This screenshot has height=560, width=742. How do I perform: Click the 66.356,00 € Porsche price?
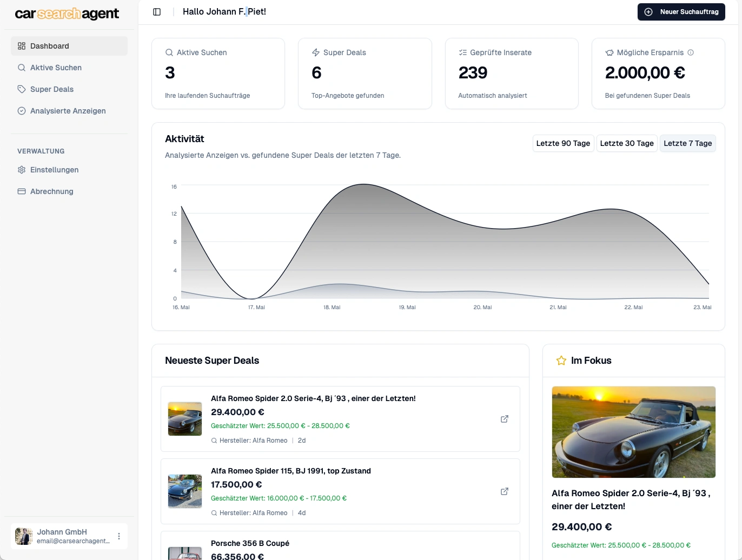pos(237,556)
